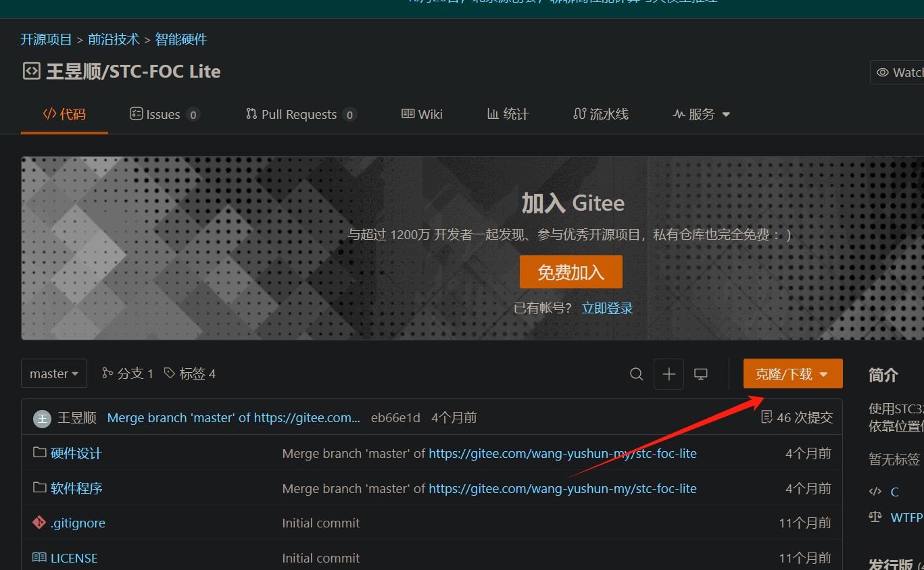Open Initial commit message for .gitignore

[321, 523]
